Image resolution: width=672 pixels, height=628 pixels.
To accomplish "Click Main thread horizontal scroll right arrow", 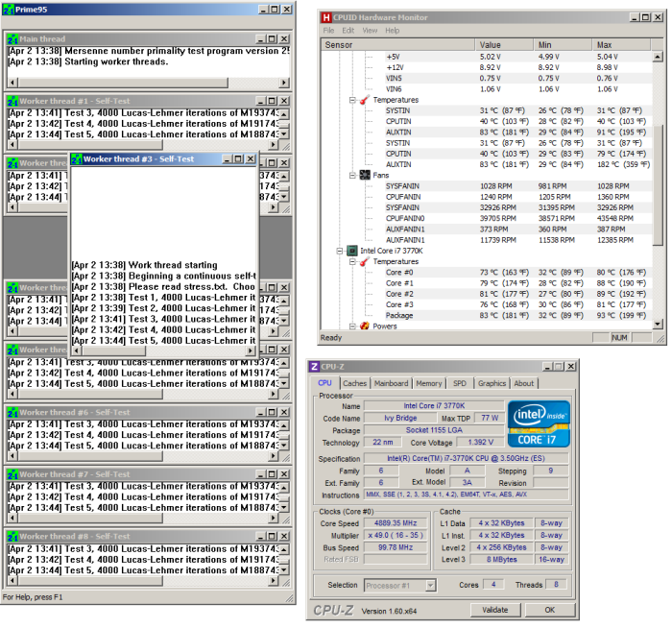I will (284, 83).
